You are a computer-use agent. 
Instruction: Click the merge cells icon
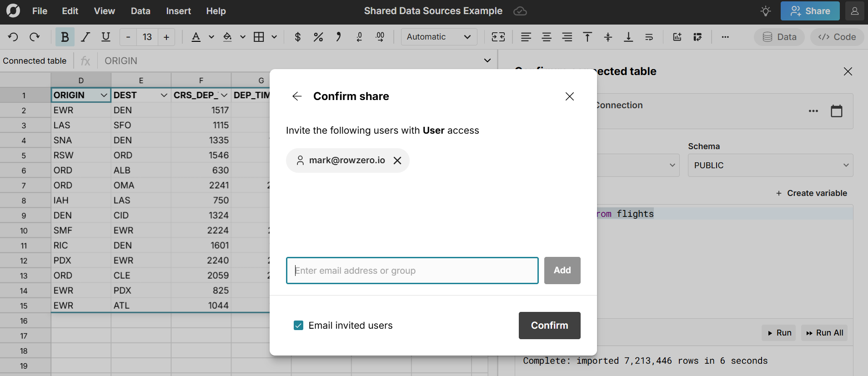pos(498,37)
